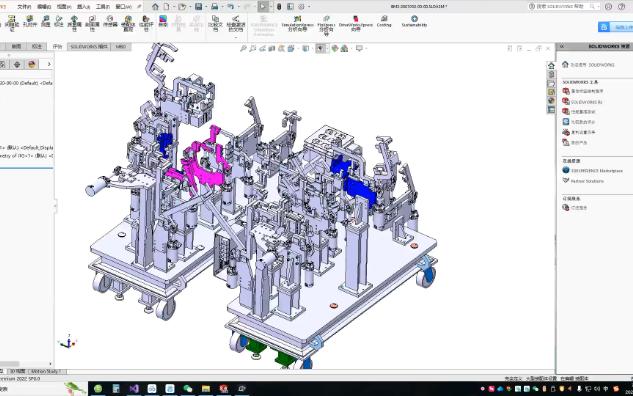Open the 工具 (Tools) menu
This screenshot has width=633, height=396.
point(103,6)
